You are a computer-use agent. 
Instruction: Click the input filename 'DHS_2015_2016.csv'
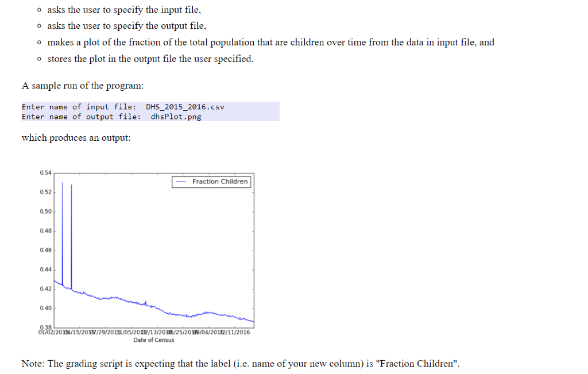pos(185,107)
